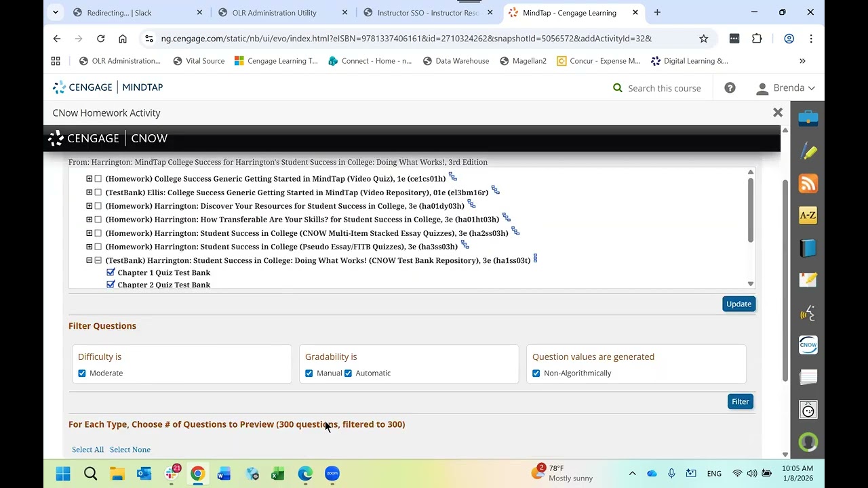Click link icon beside Pseudo Essay/FITB row
This screenshot has height=488, width=868.
point(465,245)
